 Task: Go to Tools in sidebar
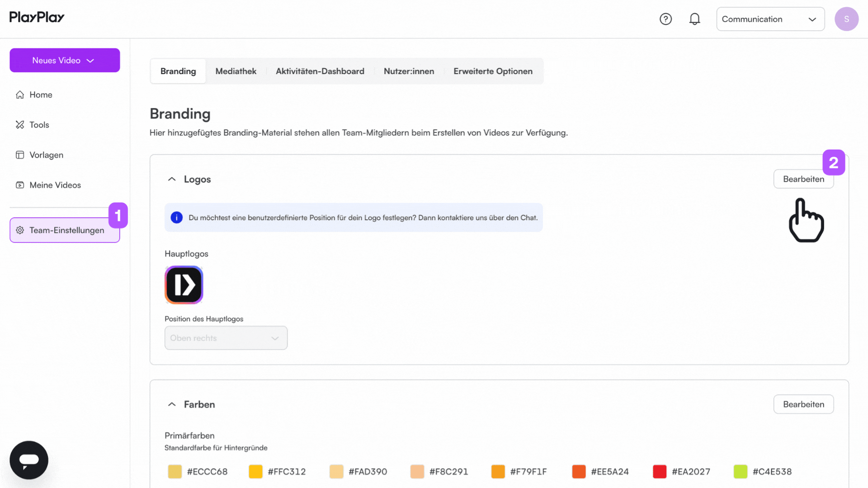[65, 125]
